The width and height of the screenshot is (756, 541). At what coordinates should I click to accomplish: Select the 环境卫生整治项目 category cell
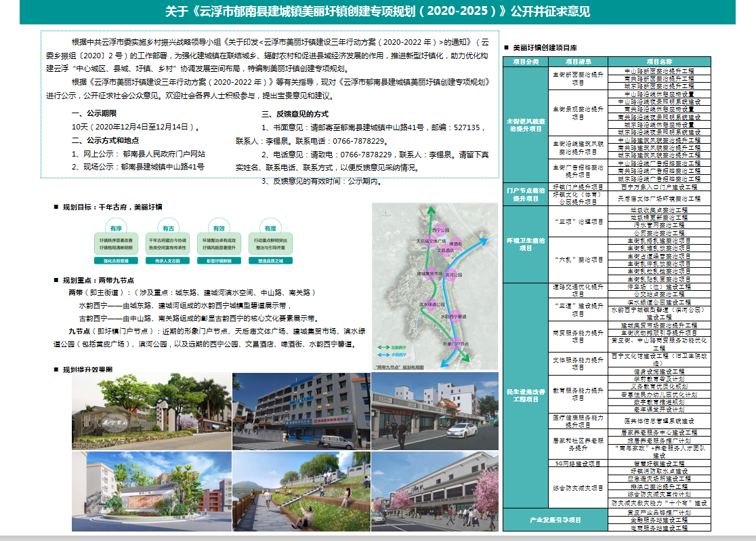pyautogui.click(x=526, y=244)
